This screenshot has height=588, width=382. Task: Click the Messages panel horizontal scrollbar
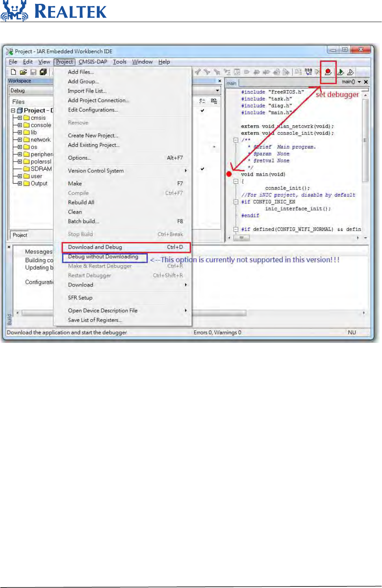(x=134, y=313)
